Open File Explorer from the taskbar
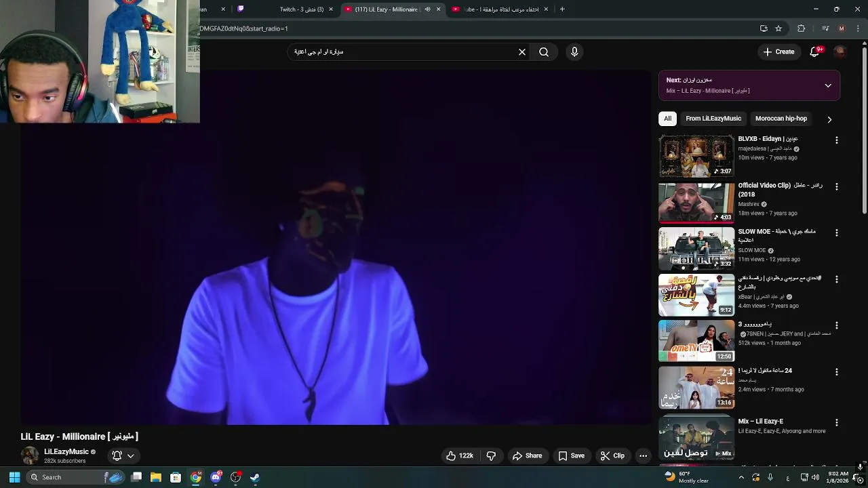Screen dimensions: 868x488 155,477
